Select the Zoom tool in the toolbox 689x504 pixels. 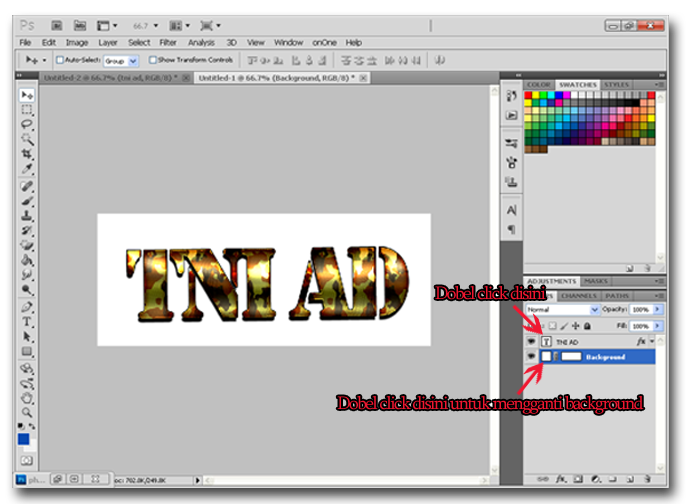[x=27, y=413]
